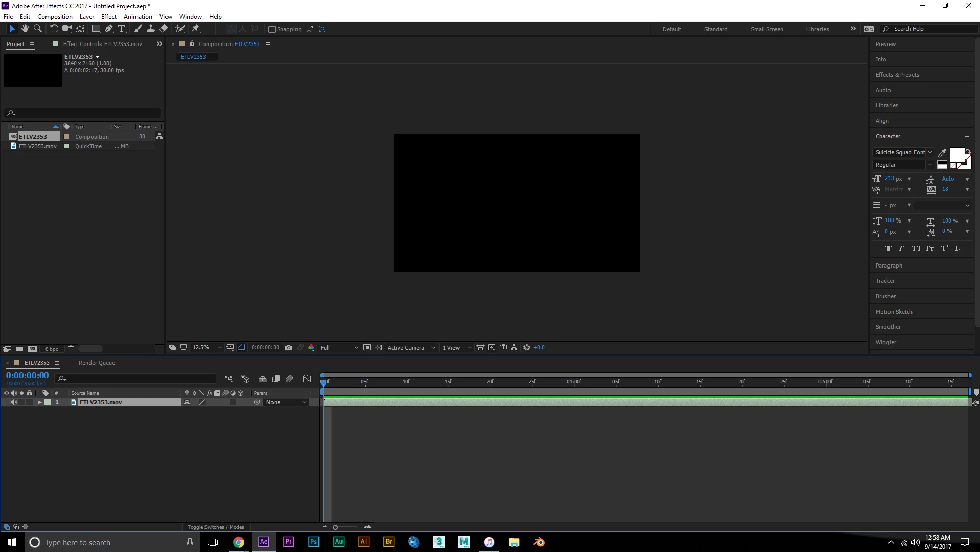Open the Effect menu
The image size is (980, 552).
coord(109,17)
